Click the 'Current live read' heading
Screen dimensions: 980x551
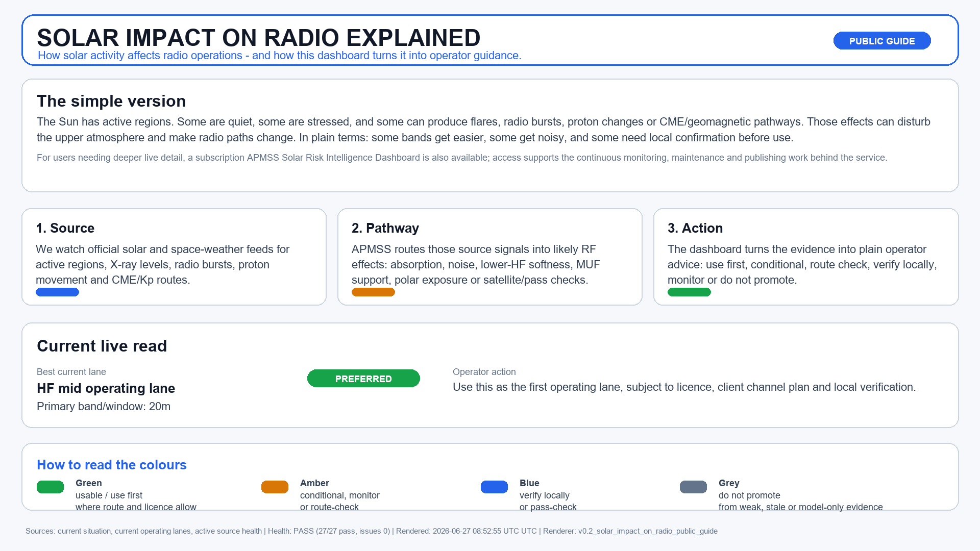click(102, 346)
